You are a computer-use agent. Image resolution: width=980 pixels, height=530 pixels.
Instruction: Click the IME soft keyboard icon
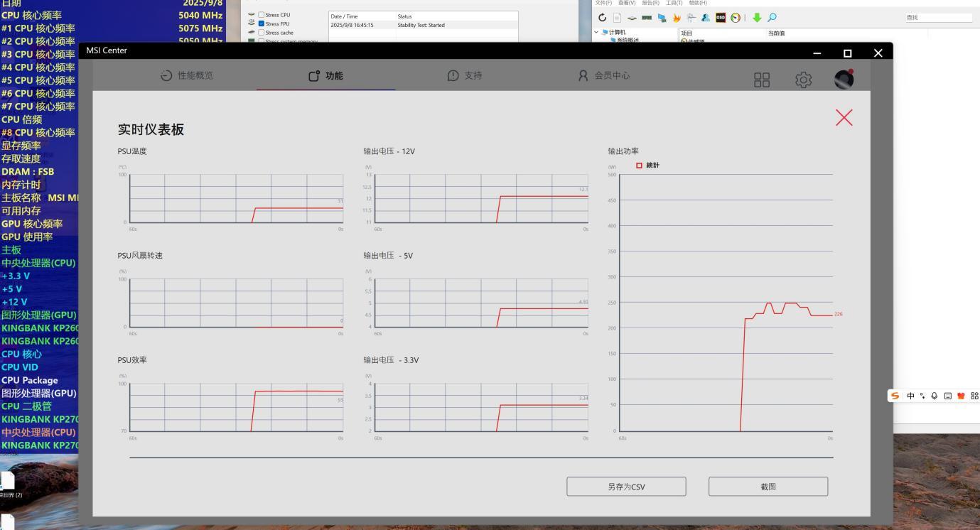[947, 396]
